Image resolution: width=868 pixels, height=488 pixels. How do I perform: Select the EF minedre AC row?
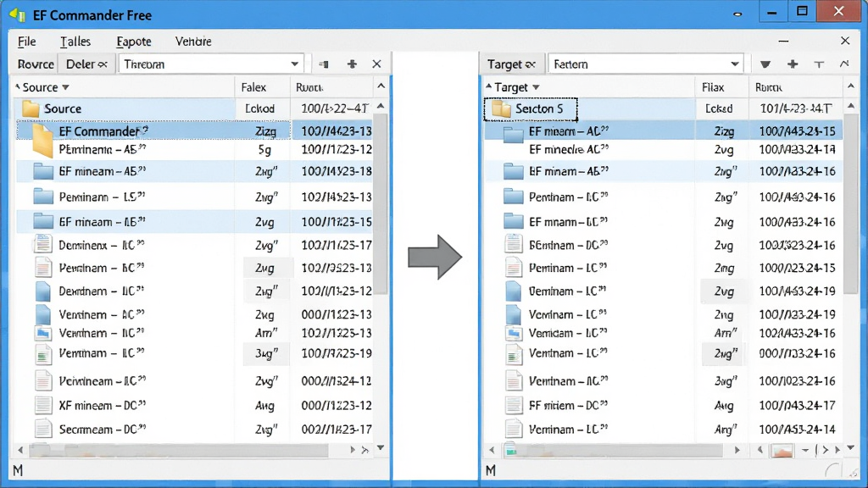click(663, 150)
